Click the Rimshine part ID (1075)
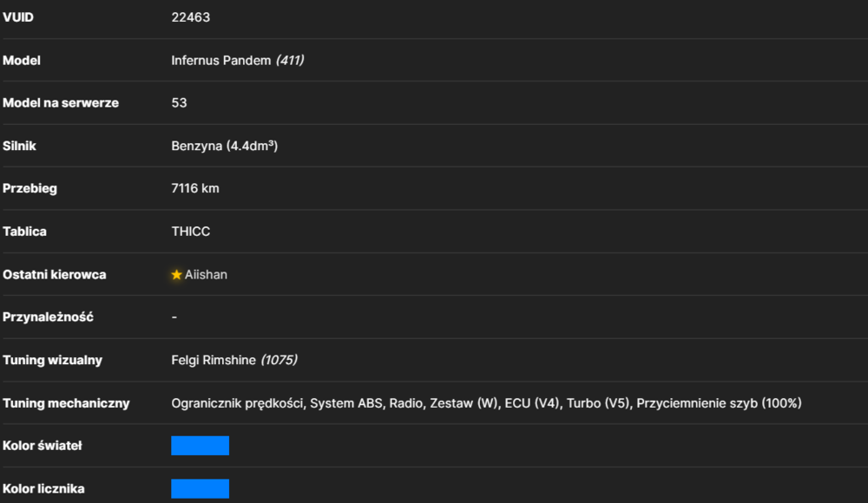This screenshot has width=868, height=503. point(279,360)
